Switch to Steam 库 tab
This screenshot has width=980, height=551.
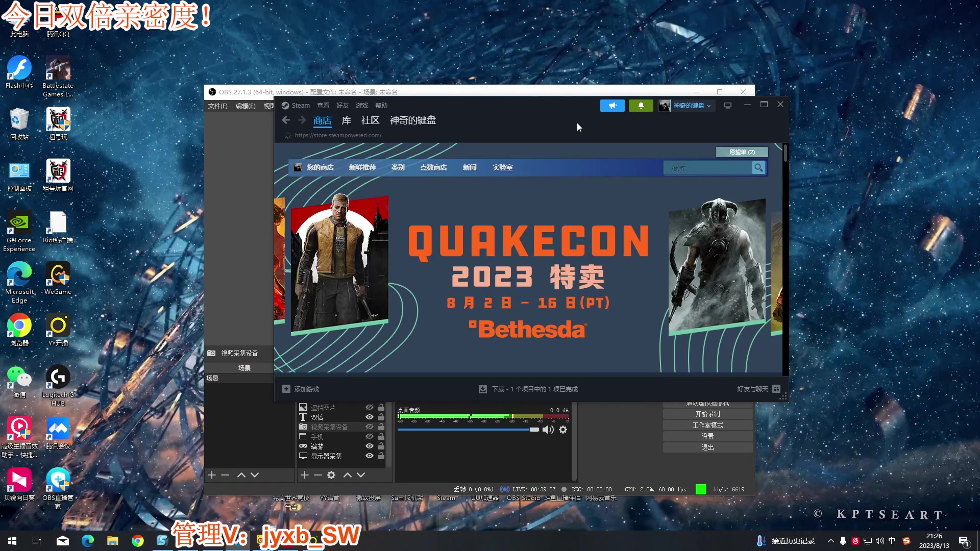347,120
